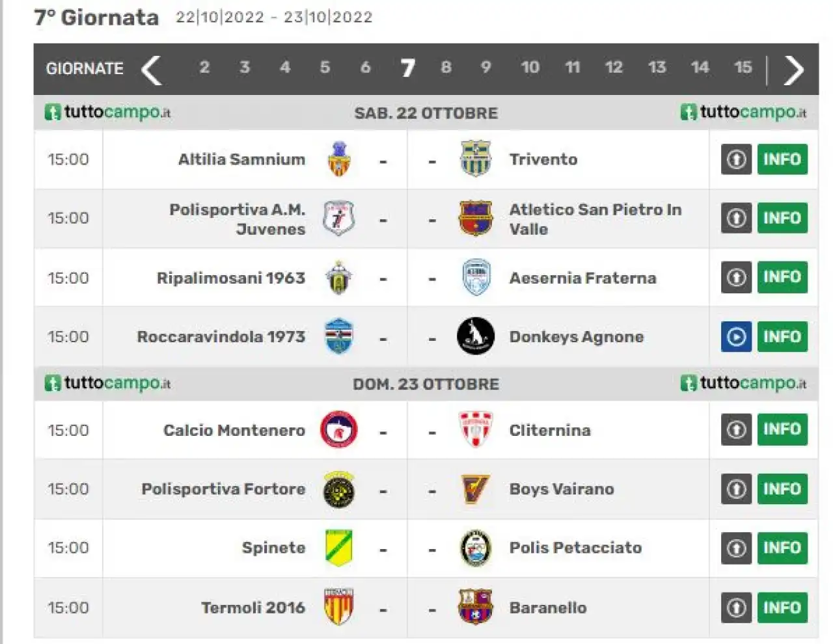Open the Aesernia Fraterna team link
The height and width of the screenshot is (644, 833).
click(582, 278)
